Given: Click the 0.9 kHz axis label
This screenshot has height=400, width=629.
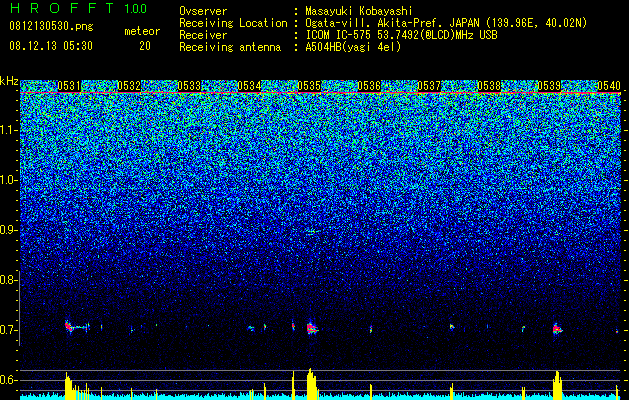Looking at the screenshot, I should click(9, 230).
